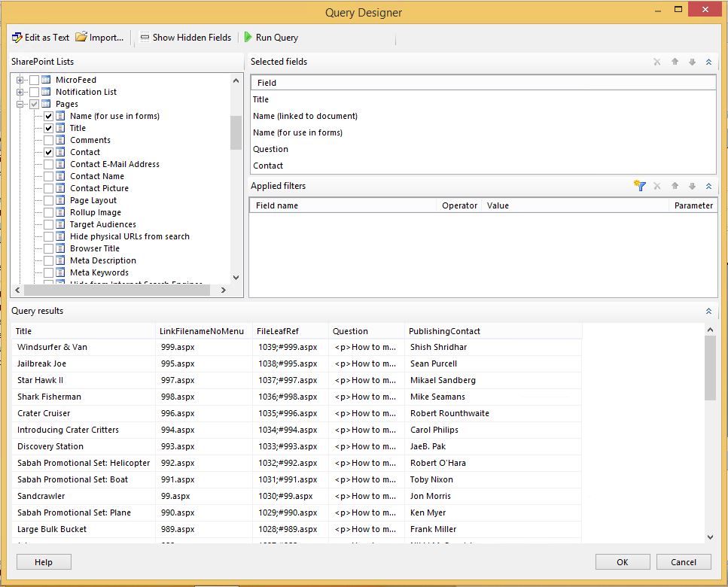Check the Notification List checkbox

pos(35,92)
